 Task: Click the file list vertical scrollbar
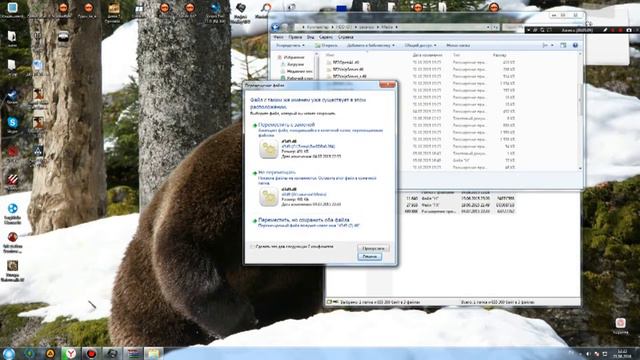(x=580, y=100)
